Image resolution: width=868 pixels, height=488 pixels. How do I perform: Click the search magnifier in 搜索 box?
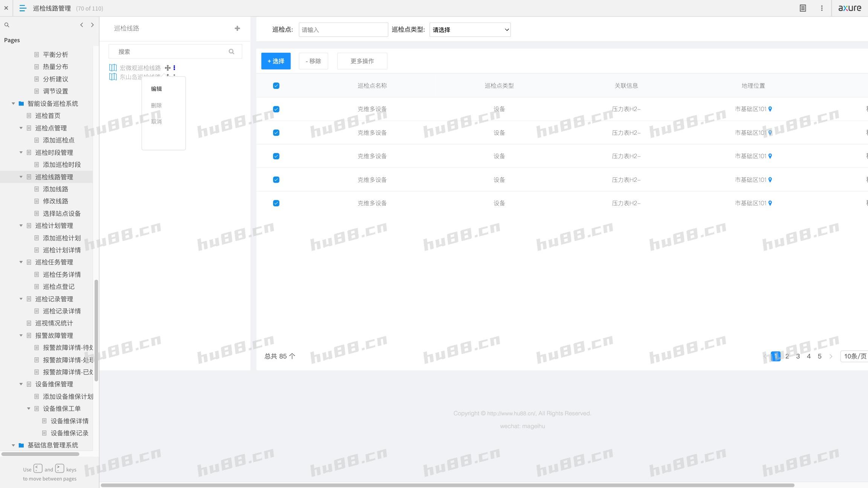click(x=231, y=52)
